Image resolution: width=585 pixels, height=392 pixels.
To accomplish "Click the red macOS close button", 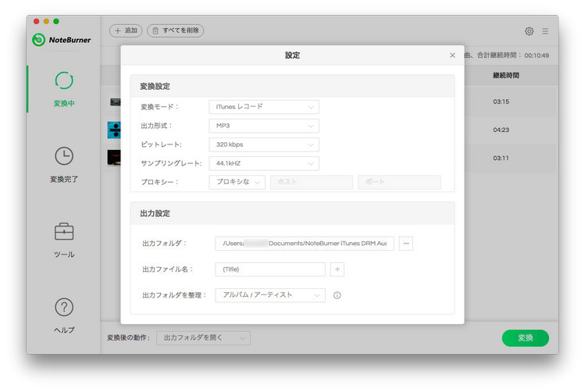I will pyautogui.click(x=36, y=21).
